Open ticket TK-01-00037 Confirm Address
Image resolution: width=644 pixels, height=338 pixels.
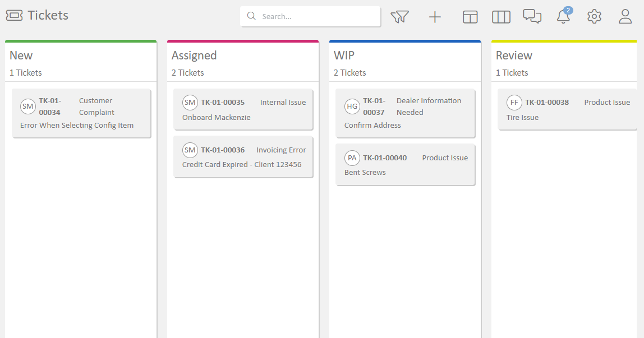pyautogui.click(x=406, y=113)
